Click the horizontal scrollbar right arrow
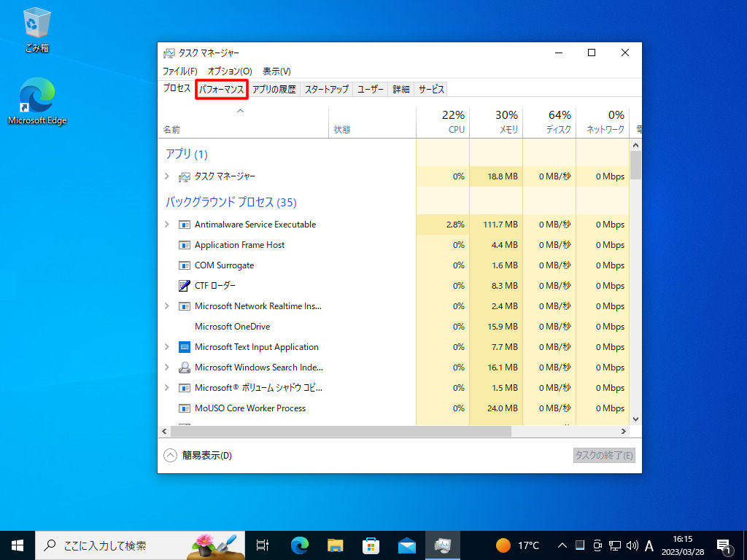 tap(623, 432)
